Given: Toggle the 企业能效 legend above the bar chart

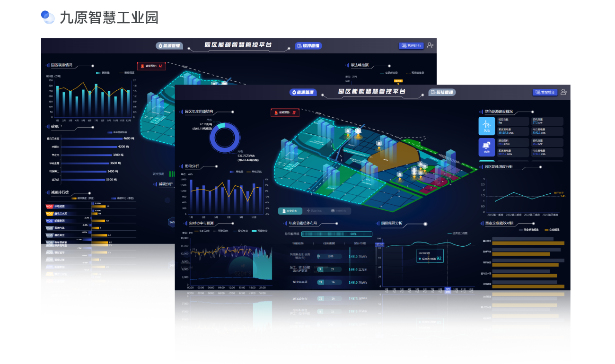Looking at the screenshot, I should (552, 230).
